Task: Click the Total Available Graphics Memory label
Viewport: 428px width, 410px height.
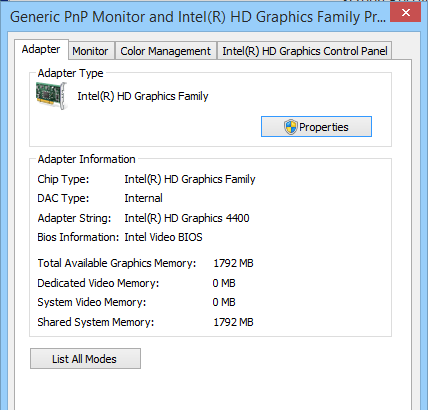Action: click(117, 263)
